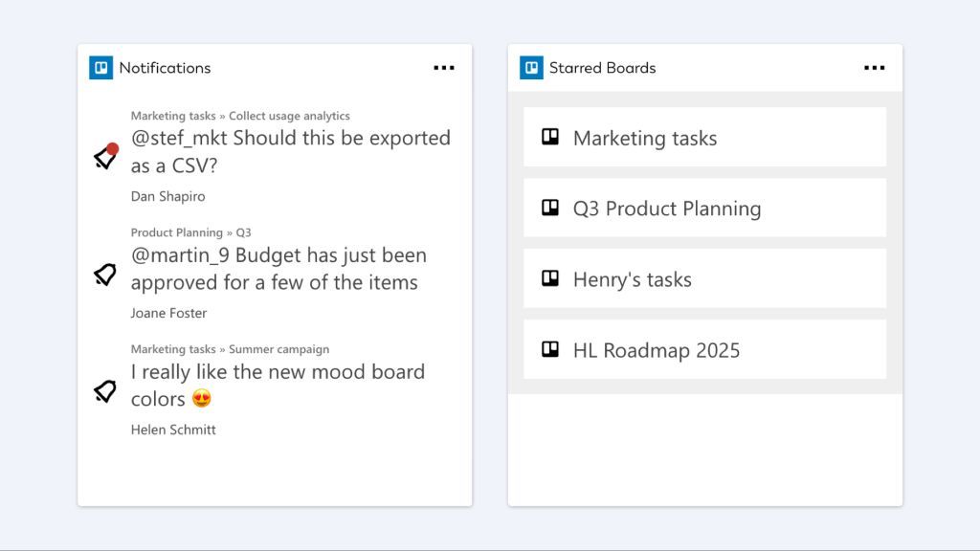Viewport: 980px width, 551px height.
Task: Click the Notifications card title
Action: [x=165, y=68]
